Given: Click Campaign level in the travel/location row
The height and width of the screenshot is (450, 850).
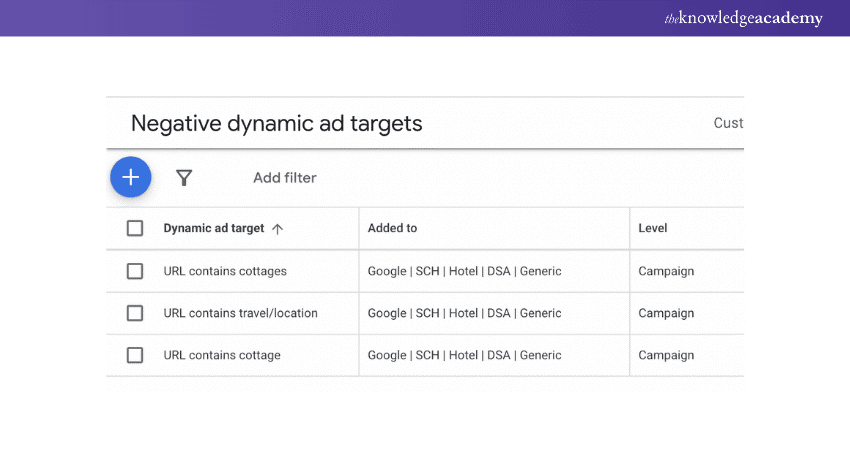Looking at the screenshot, I should [666, 313].
